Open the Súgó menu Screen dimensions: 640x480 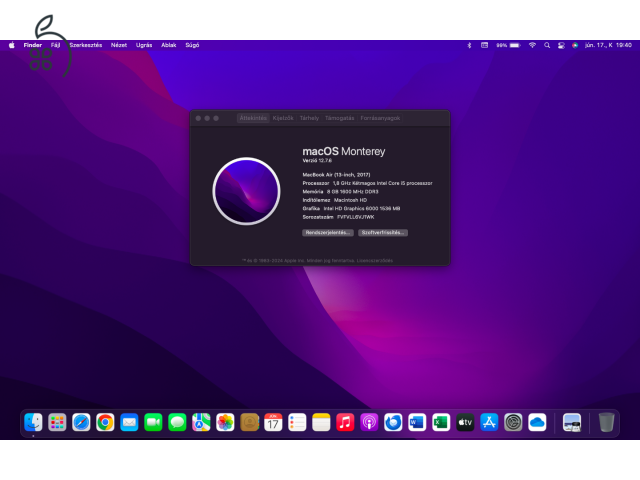pos(192,45)
